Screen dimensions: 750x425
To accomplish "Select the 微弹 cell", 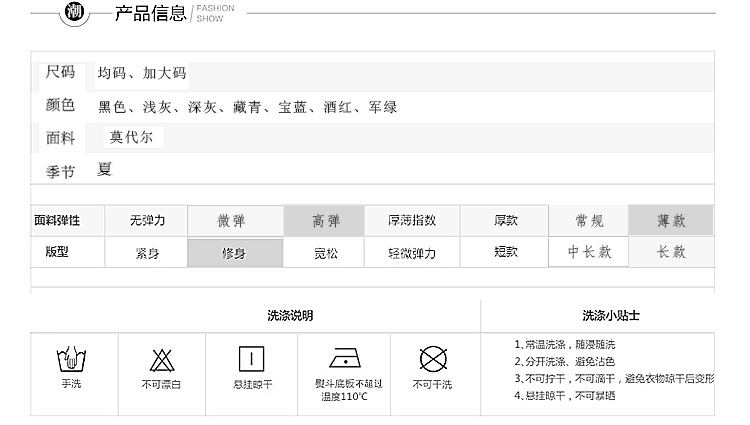I will point(235,220).
